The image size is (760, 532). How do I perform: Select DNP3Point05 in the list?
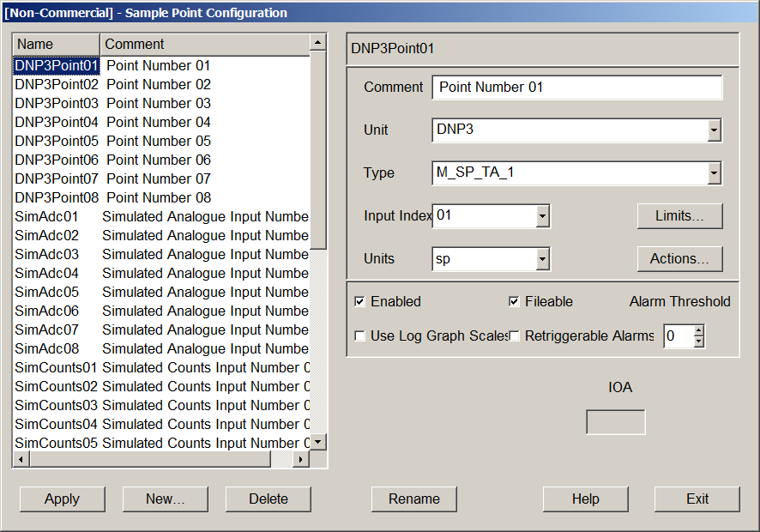(57, 141)
